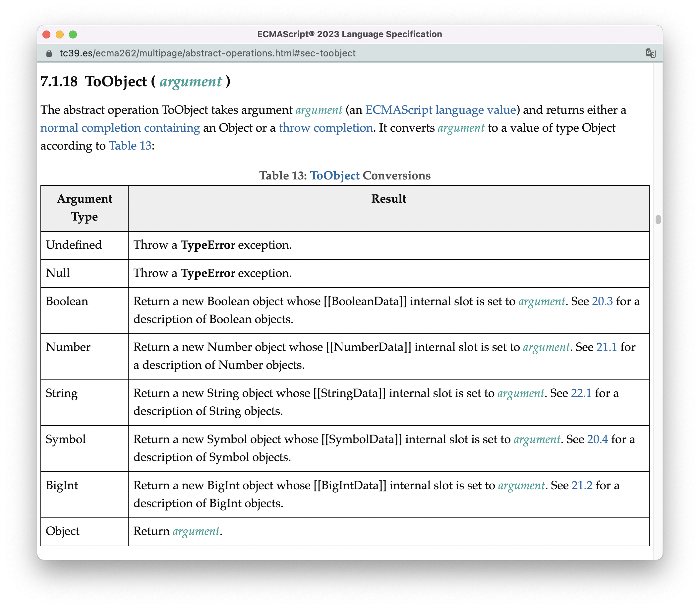Click the lock icon beside the URL

point(49,53)
